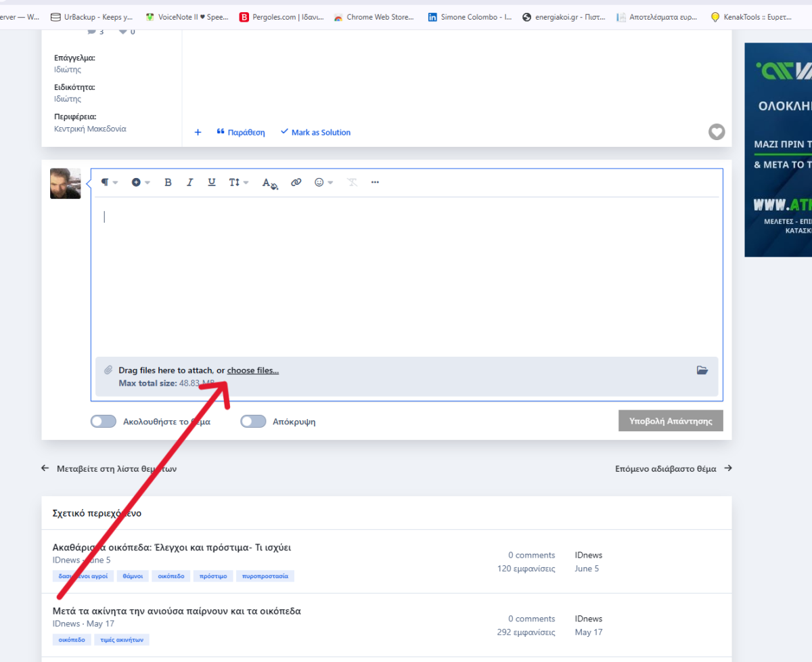Click the Υποβολή Απάντησης button
The width and height of the screenshot is (812, 662).
click(671, 420)
